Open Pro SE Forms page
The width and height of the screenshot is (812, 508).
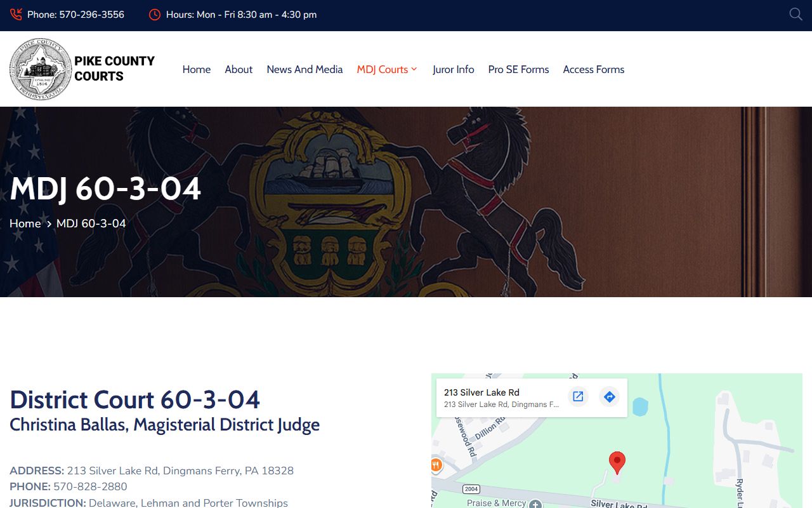pyautogui.click(x=518, y=69)
